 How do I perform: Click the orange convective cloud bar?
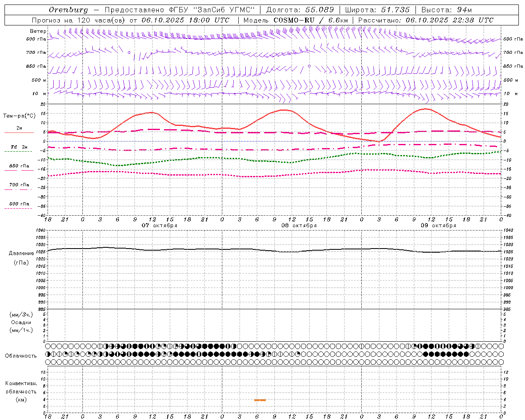[x=260, y=400]
